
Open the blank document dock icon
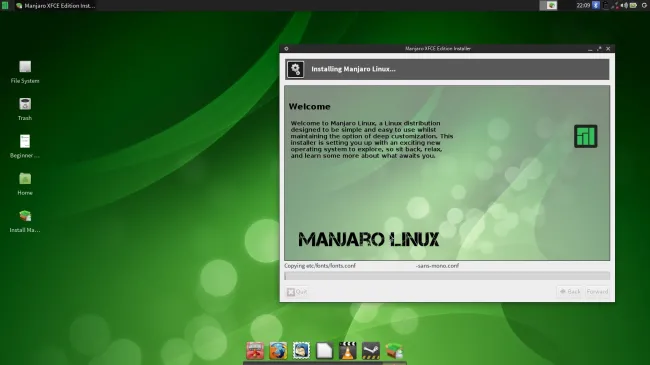(x=325, y=350)
